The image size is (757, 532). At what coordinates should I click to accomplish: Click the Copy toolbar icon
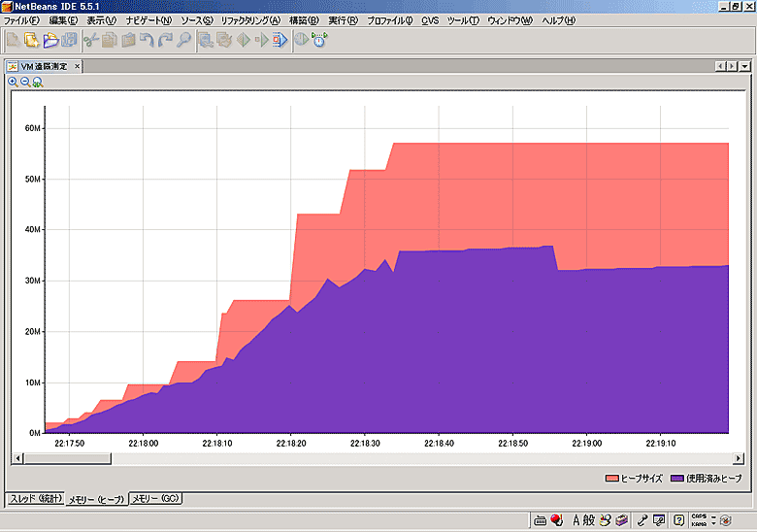point(110,40)
